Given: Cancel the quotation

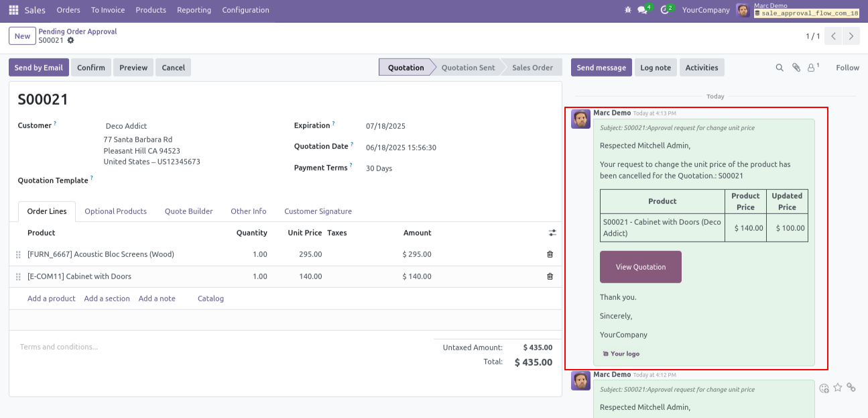Looking at the screenshot, I should (173, 68).
